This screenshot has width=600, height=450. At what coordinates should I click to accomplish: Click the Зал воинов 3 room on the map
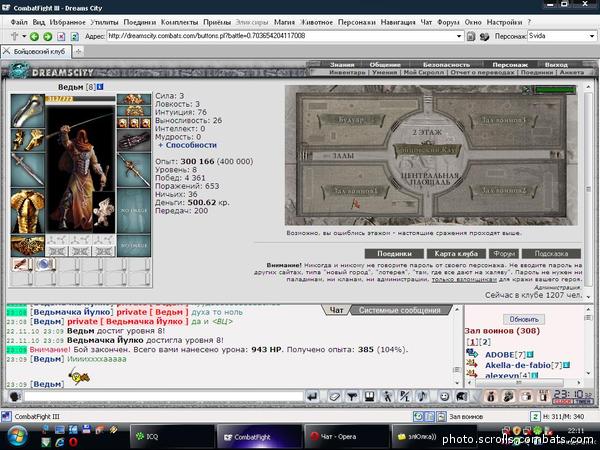tap(503, 120)
